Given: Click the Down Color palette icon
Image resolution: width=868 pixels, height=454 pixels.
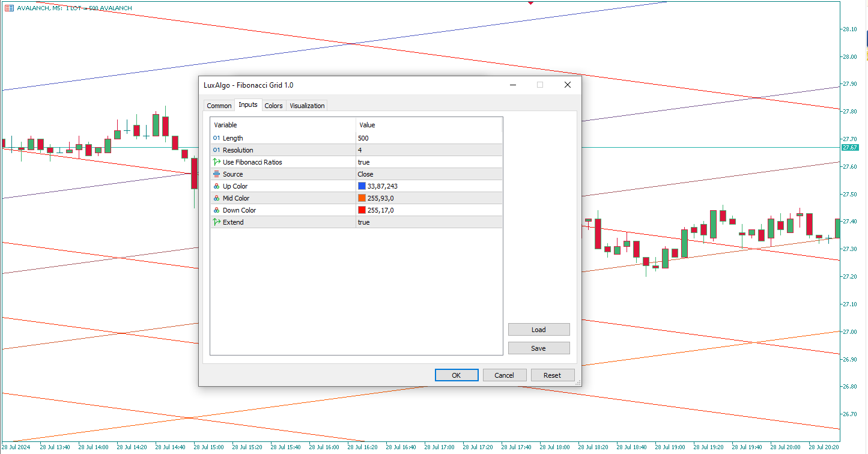Looking at the screenshot, I should tap(216, 210).
